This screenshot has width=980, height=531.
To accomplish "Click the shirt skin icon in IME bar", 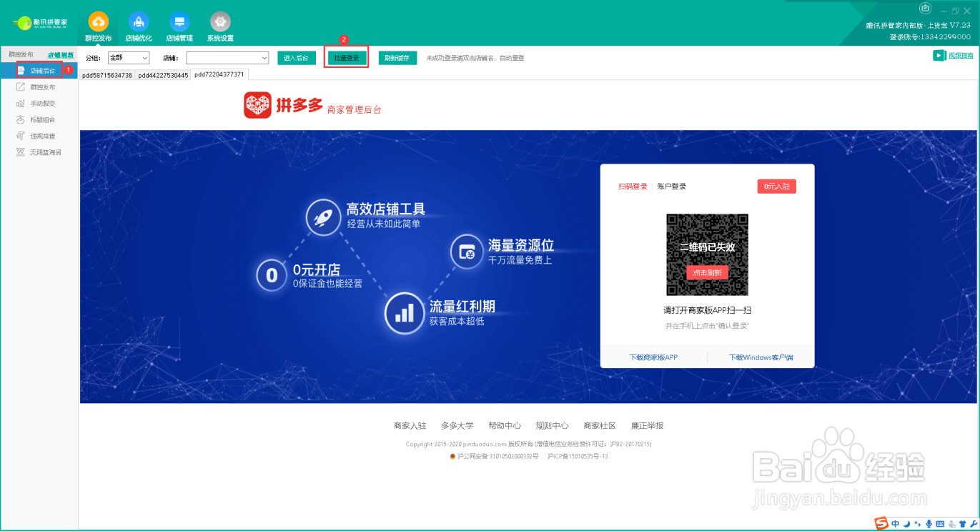I will tap(962, 524).
